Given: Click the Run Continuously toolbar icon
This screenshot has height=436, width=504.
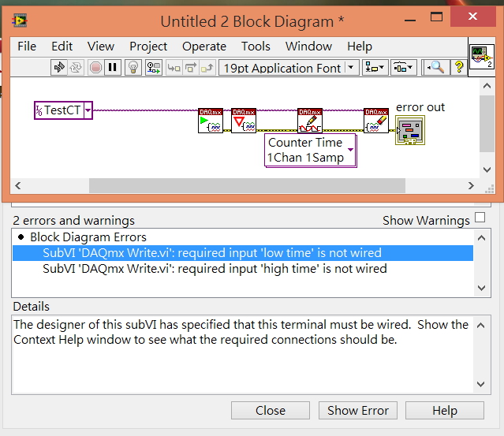Looking at the screenshot, I should point(76,68).
